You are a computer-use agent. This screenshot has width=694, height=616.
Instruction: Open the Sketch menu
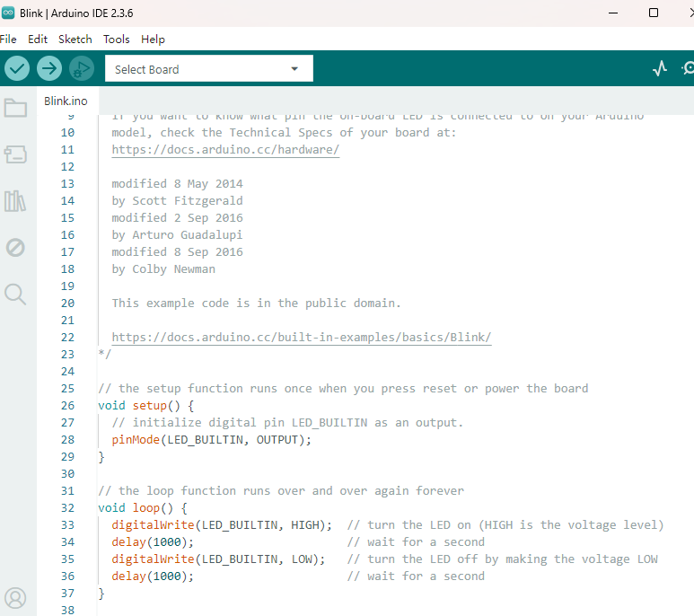75,40
